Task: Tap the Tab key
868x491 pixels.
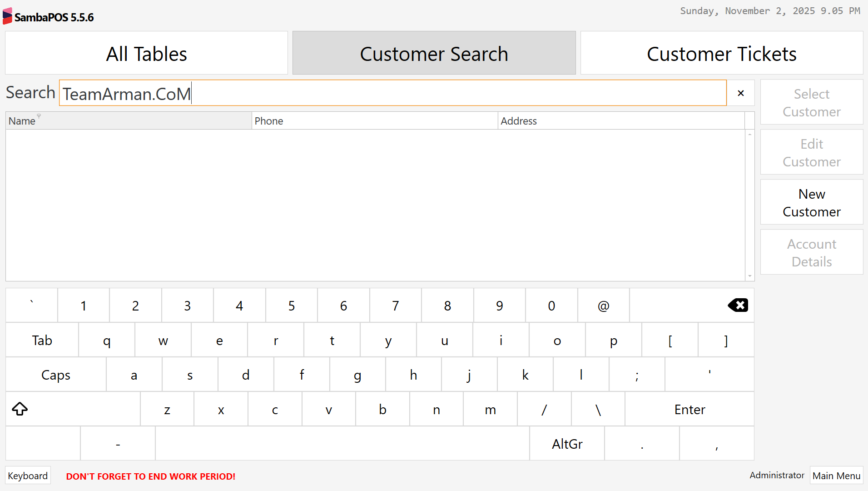Action: 42,340
